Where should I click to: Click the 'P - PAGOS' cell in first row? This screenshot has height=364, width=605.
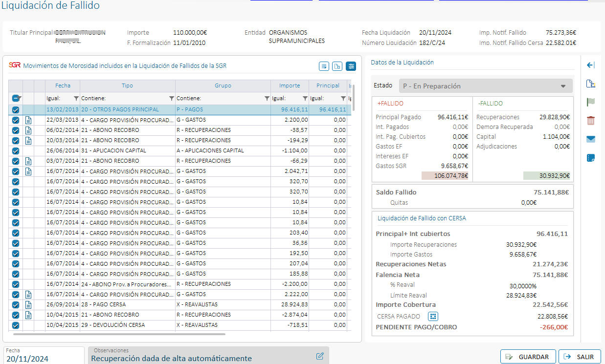[223, 109]
